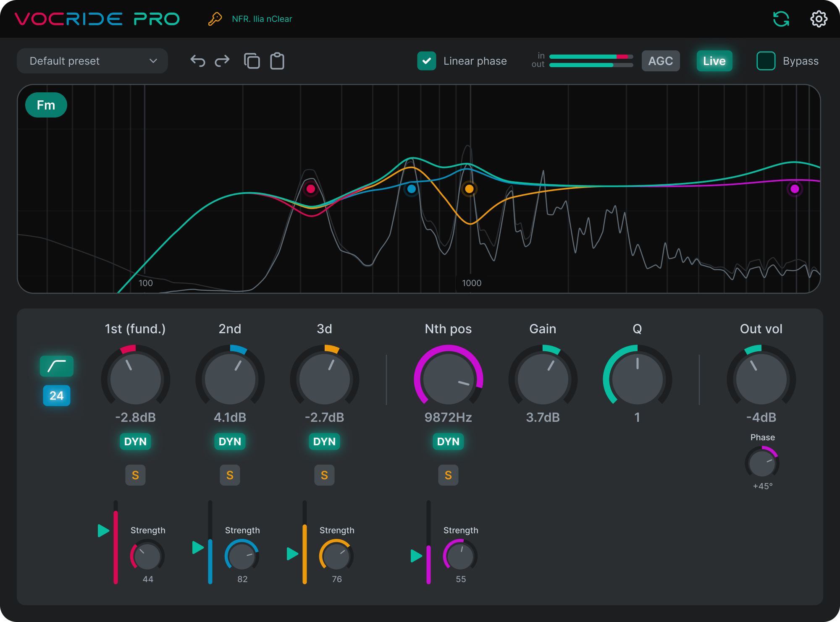Solo the 3d harmonic band
840x622 pixels.
point(324,475)
